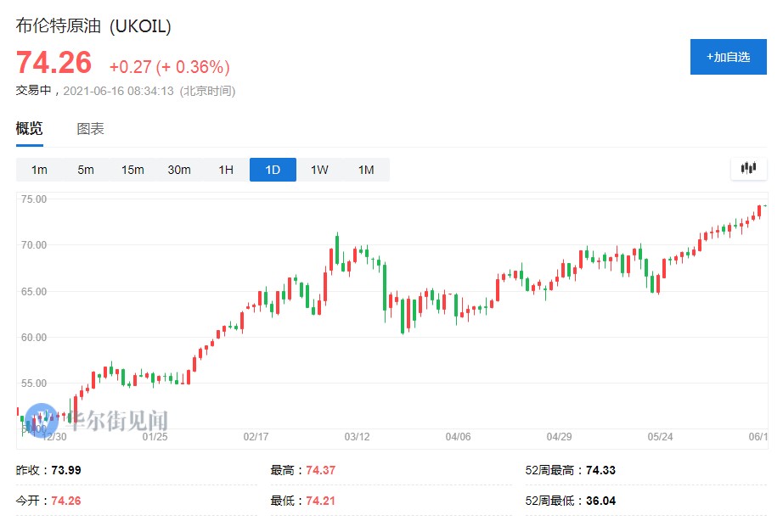The height and width of the screenshot is (532, 783).
Task: Click the 03/12 date axis label
Action: point(357,437)
